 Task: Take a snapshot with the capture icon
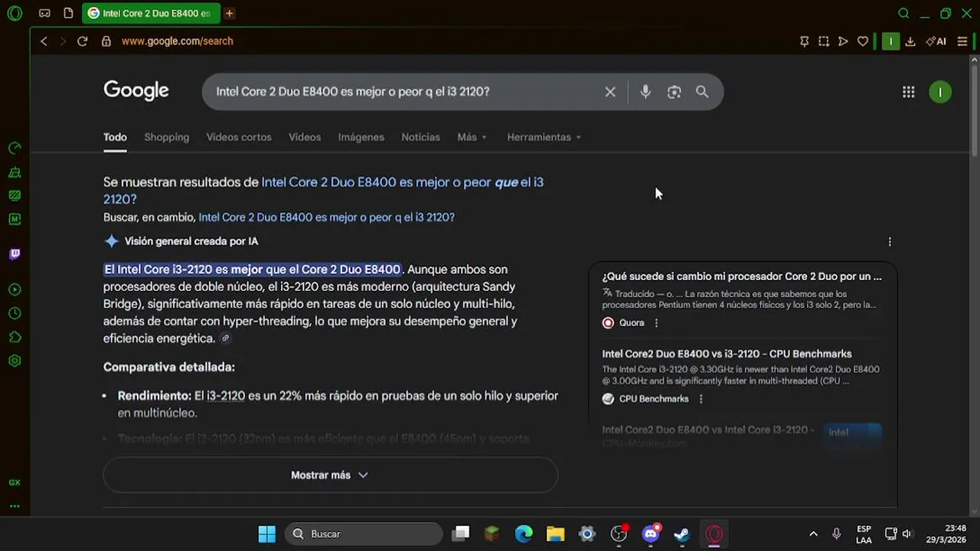pos(824,41)
